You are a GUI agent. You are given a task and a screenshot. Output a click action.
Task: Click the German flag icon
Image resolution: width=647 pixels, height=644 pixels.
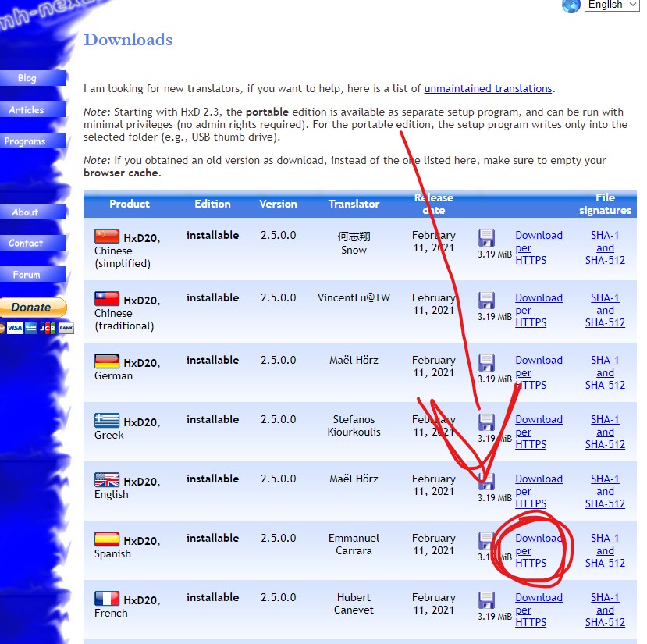point(107,361)
